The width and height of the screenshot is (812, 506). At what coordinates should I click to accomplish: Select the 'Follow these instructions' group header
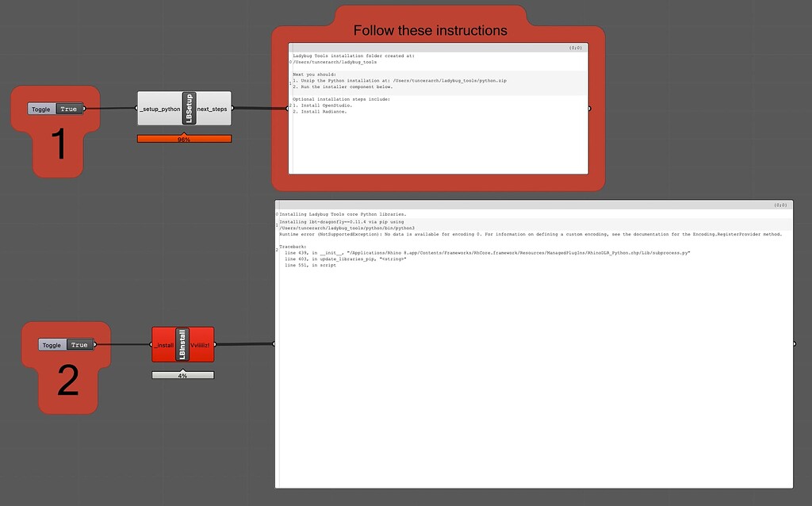click(x=432, y=30)
